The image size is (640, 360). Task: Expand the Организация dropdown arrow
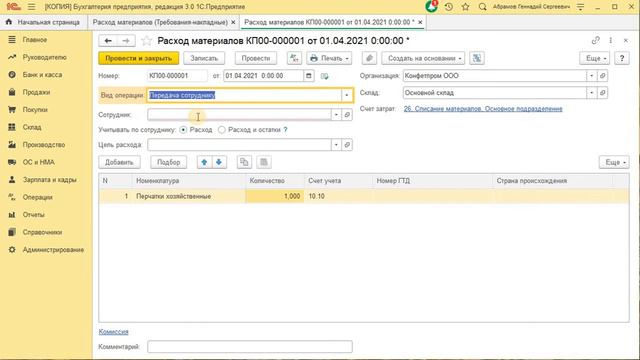point(591,76)
